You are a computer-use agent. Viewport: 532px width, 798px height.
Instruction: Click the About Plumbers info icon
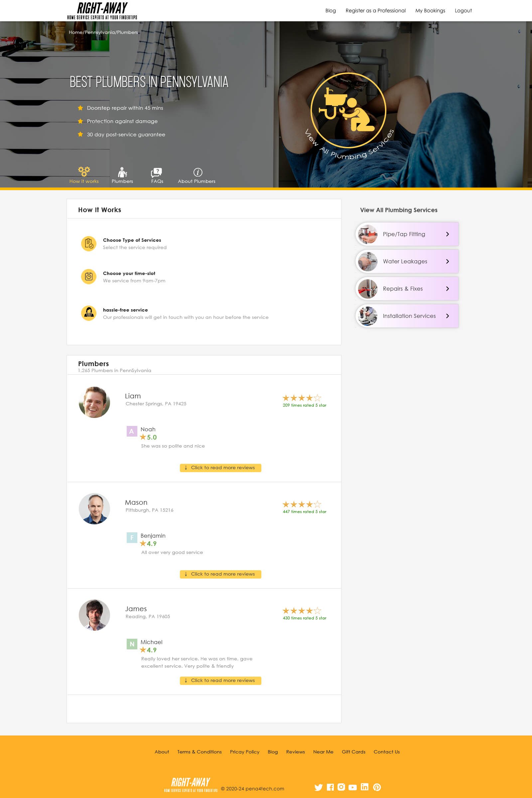pyautogui.click(x=198, y=172)
